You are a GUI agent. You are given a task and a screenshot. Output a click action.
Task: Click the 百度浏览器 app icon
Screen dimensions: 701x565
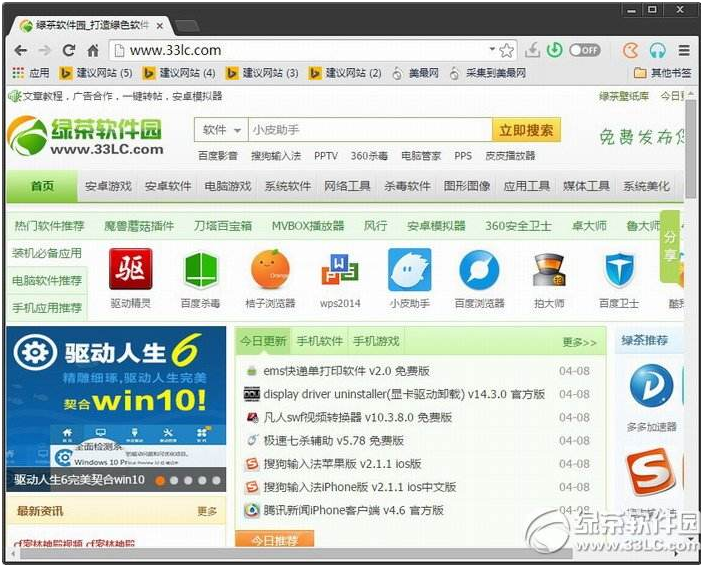click(x=479, y=270)
